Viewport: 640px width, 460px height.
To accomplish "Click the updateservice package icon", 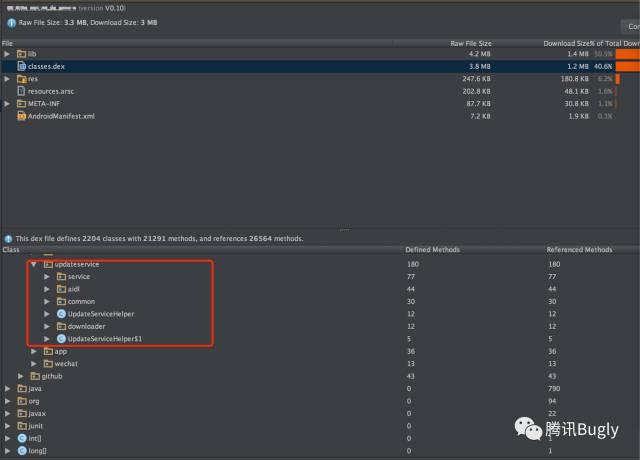I will coord(49,264).
